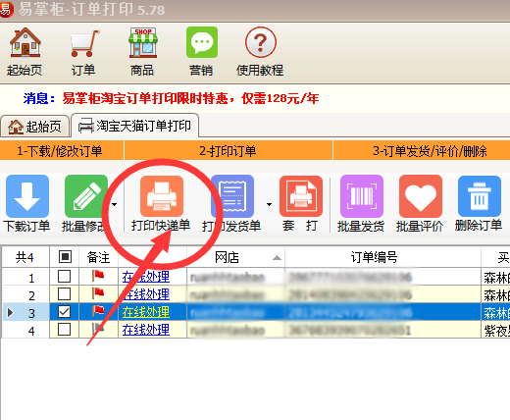The width and height of the screenshot is (510, 420).
Task: Expand the 批量修改 dropdown arrow
Action: pos(114,204)
